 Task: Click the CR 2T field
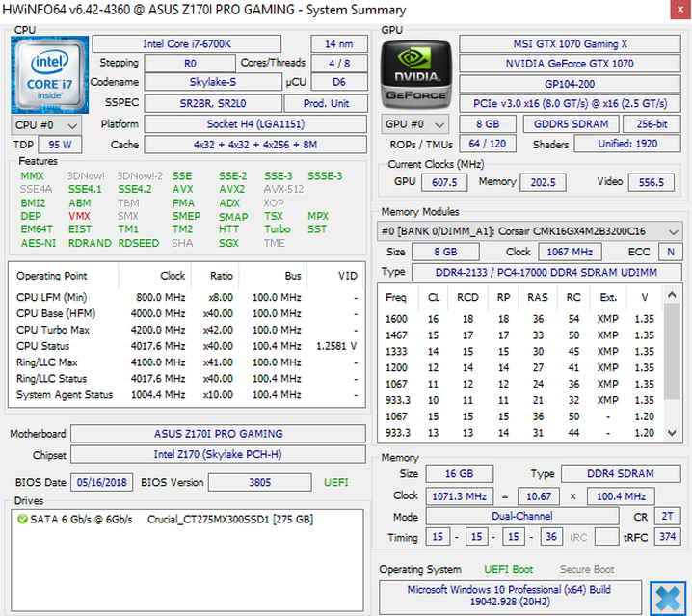tap(667, 516)
